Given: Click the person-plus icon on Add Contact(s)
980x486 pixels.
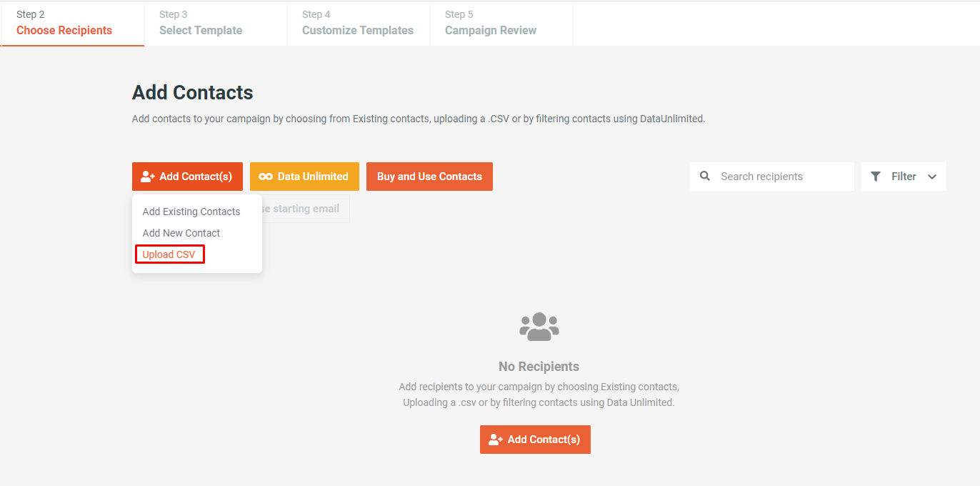Looking at the screenshot, I should (145, 176).
